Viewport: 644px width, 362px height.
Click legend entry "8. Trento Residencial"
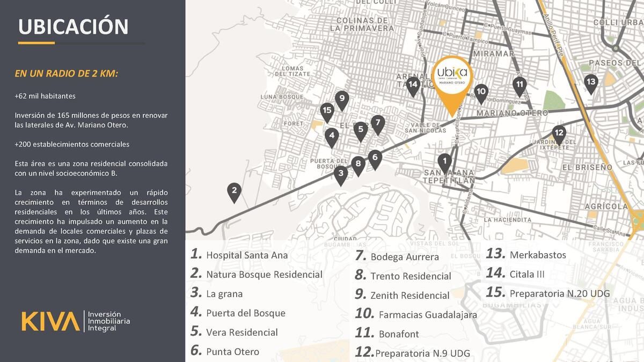pos(403,276)
